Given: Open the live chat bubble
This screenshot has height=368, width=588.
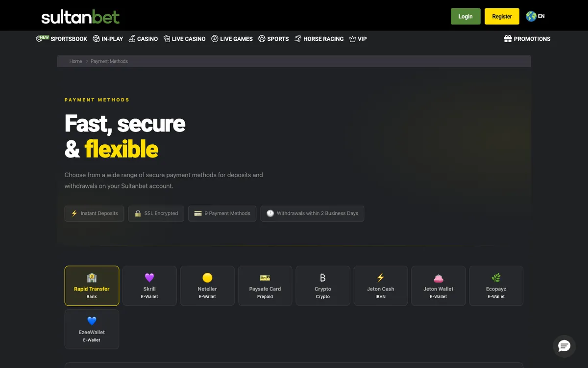Looking at the screenshot, I should click(564, 346).
